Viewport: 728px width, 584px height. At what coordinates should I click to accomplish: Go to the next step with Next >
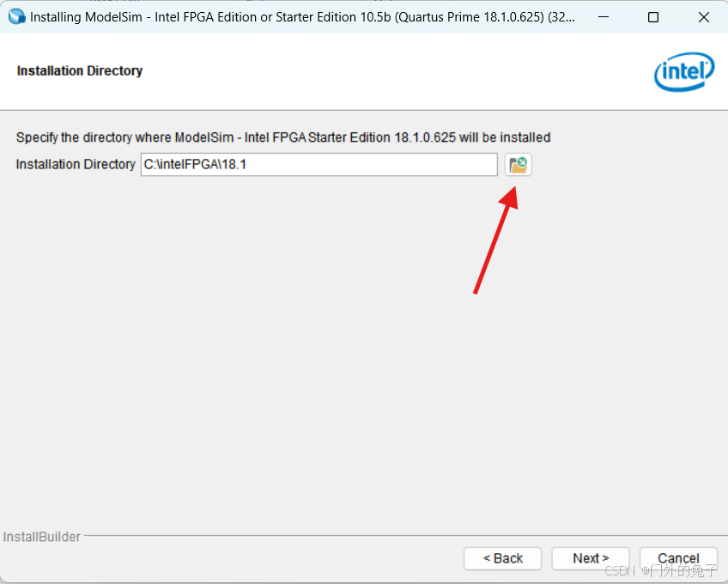tap(591, 558)
